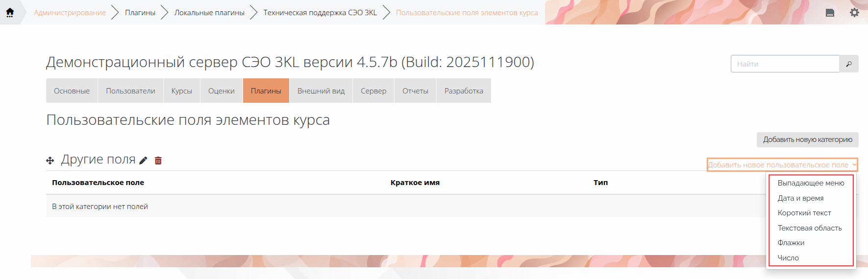Focus the Найти search field
Image resolution: width=868 pixels, height=279 pixels.
pyautogui.click(x=785, y=64)
